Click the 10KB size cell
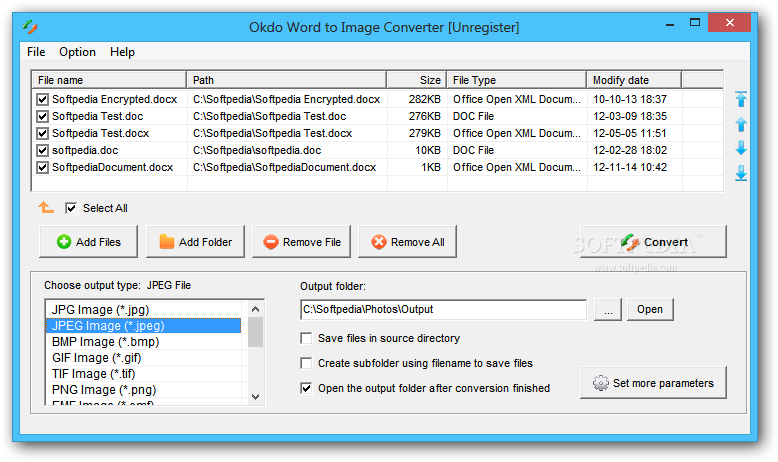 click(428, 150)
